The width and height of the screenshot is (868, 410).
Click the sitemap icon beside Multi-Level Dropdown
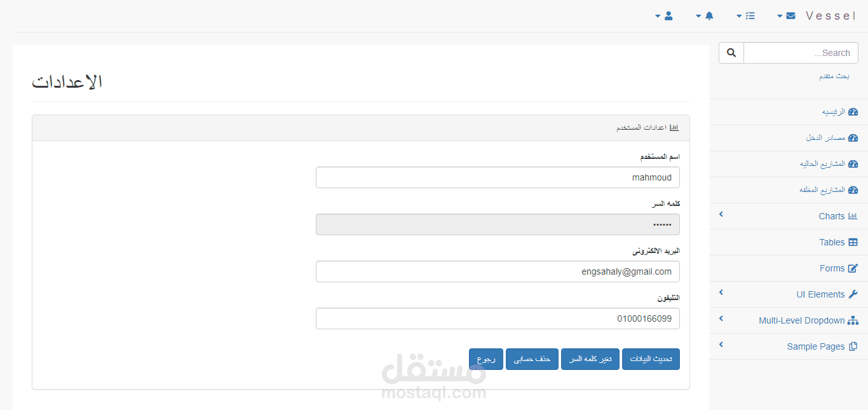pos(853,320)
